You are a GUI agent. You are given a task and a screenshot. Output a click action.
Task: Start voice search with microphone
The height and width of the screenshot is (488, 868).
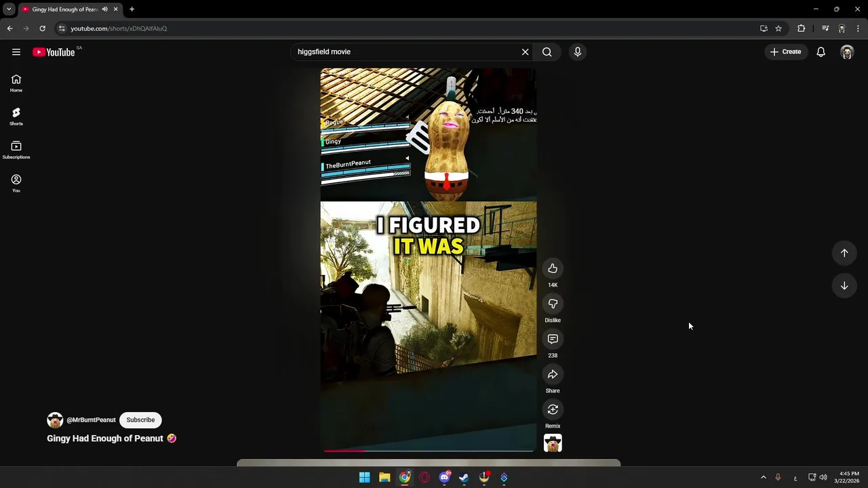pos(578,52)
